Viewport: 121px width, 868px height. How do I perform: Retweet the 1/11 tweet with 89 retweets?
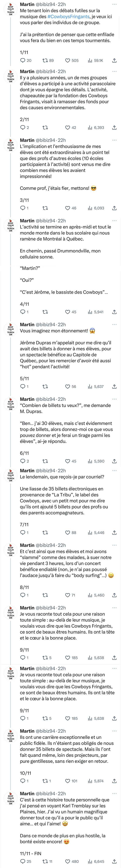point(48,61)
